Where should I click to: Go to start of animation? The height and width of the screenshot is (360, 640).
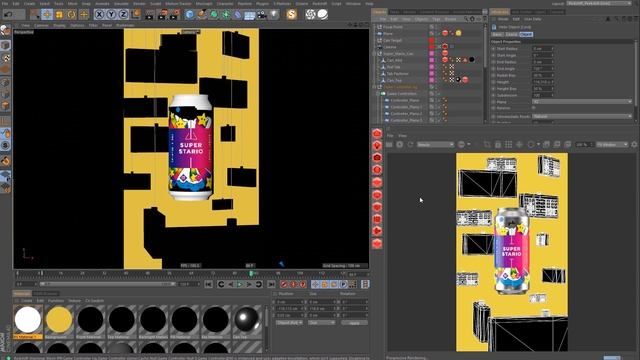(209, 284)
